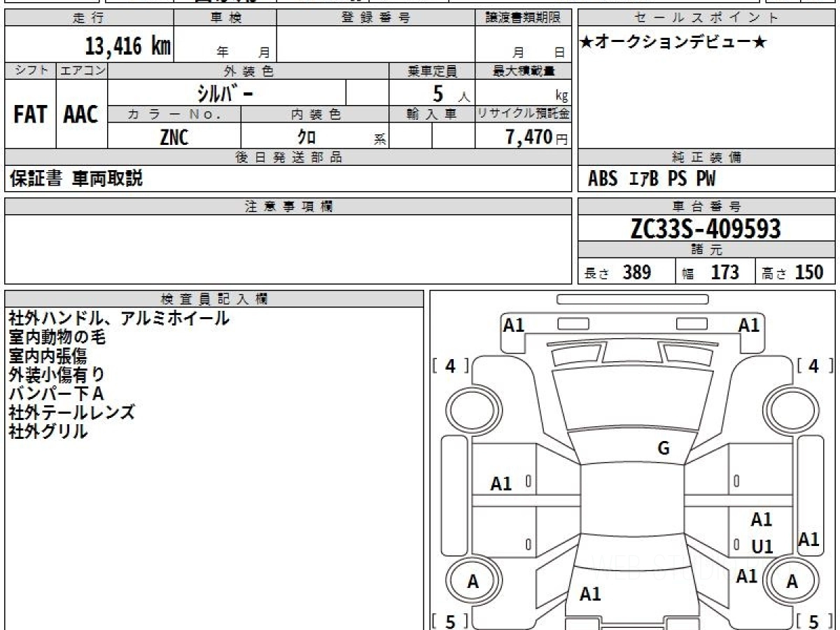840x630 pixels.
Task: Click the 譲渡書類期限 header
Action: pyautogui.click(x=524, y=18)
